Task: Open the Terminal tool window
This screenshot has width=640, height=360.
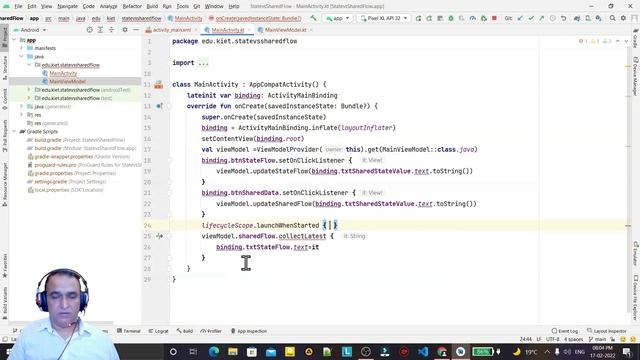Action: [x=129, y=331]
